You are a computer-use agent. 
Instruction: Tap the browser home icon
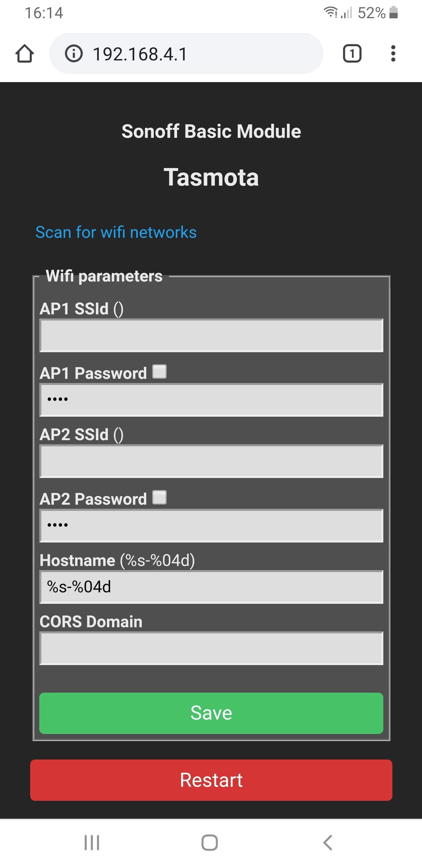(25, 54)
